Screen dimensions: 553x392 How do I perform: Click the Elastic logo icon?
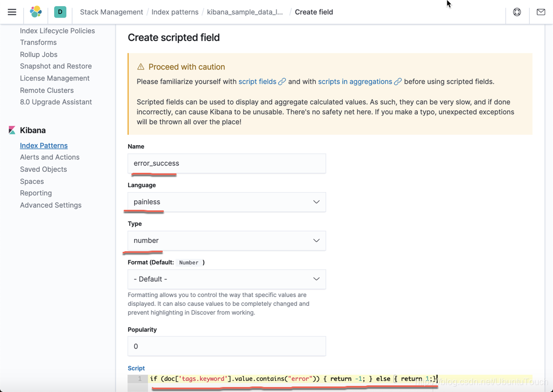pos(36,12)
